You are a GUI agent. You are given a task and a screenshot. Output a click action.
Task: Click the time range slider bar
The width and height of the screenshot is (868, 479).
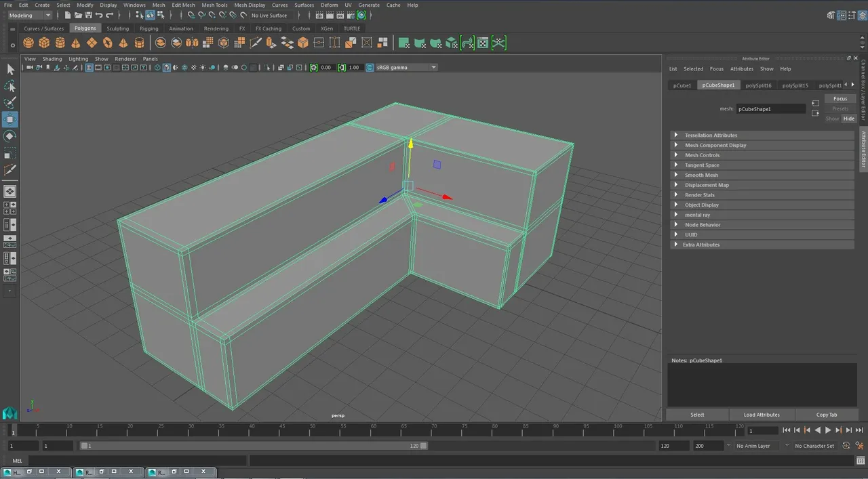[254, 446]
